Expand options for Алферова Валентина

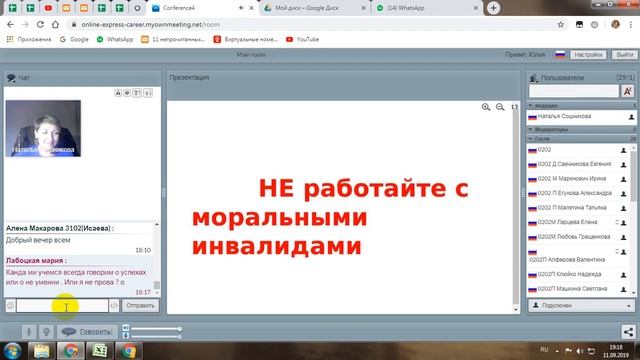(617, 251)
